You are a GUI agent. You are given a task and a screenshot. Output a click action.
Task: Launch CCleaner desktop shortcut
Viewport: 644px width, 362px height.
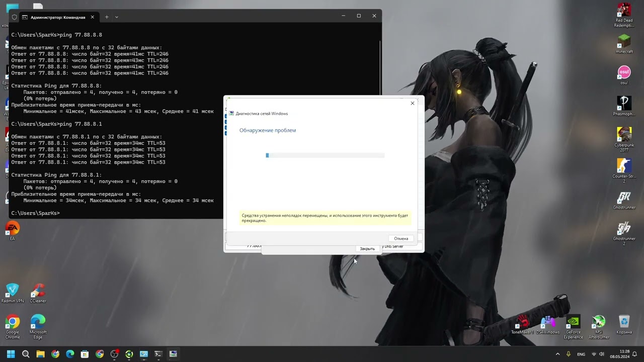coord(38,293)
